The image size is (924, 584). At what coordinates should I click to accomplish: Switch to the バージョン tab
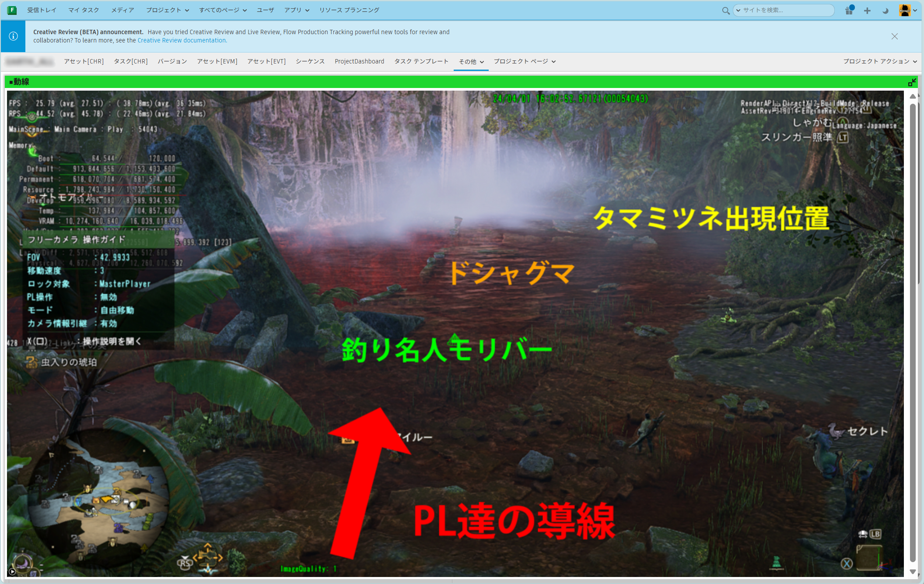coord(172,61)
